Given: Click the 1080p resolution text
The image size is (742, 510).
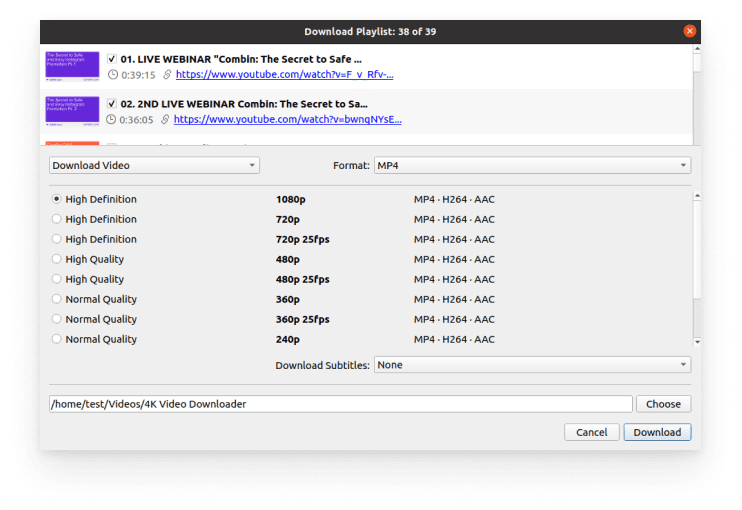Looking at the screenshot, I should tap(291, 200).
